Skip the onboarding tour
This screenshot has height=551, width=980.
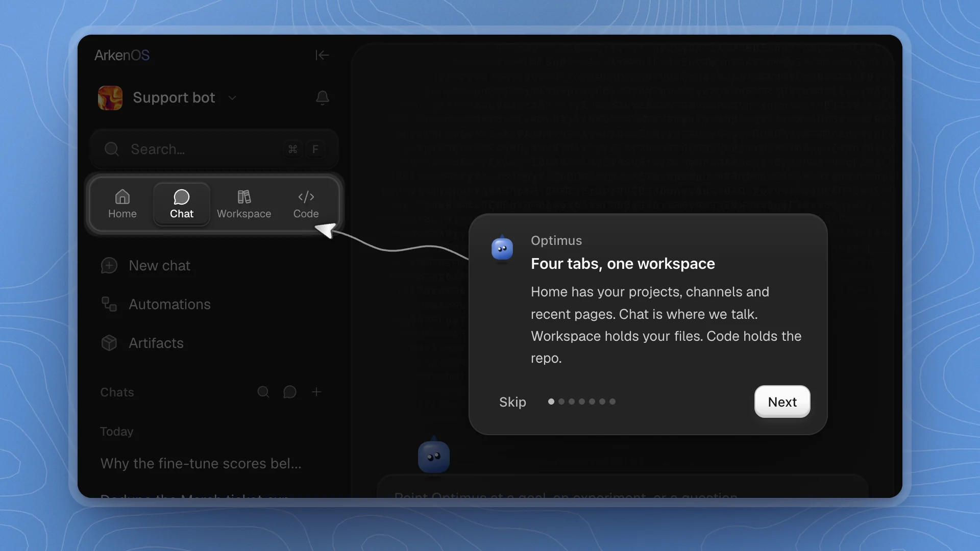[512, 402]
